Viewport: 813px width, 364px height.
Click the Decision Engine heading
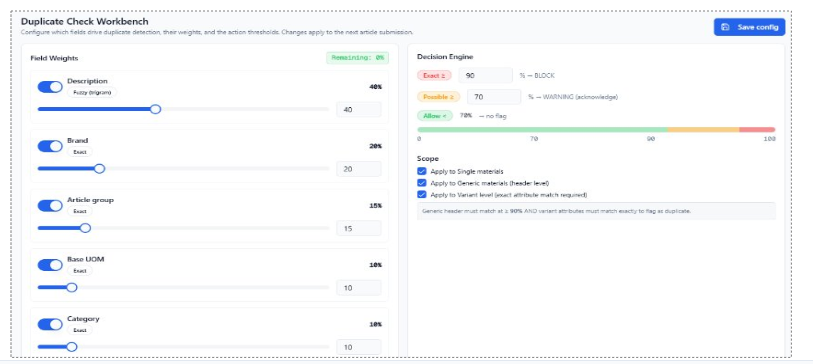(445, 57)
